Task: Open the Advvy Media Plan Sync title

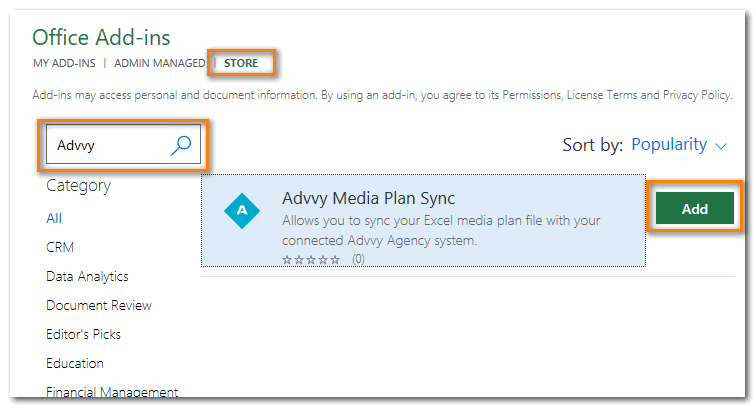Action: pyautogui.click(x=368, y=198)
